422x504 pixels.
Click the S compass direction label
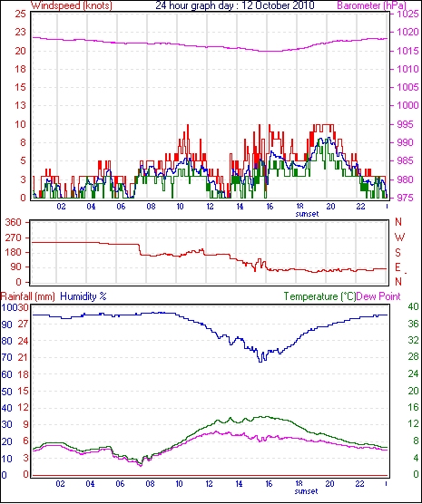tap(398, 253)
